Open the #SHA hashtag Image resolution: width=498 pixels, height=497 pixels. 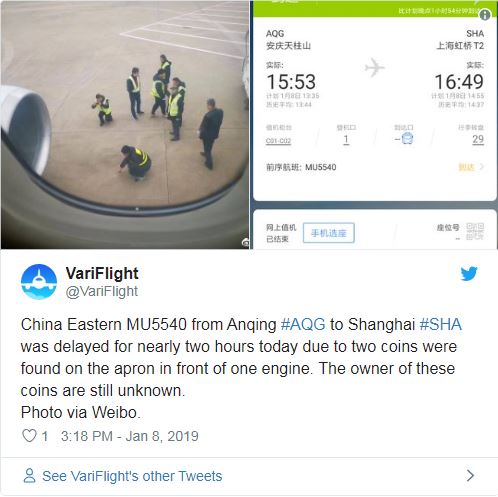(x=441, y=324)
